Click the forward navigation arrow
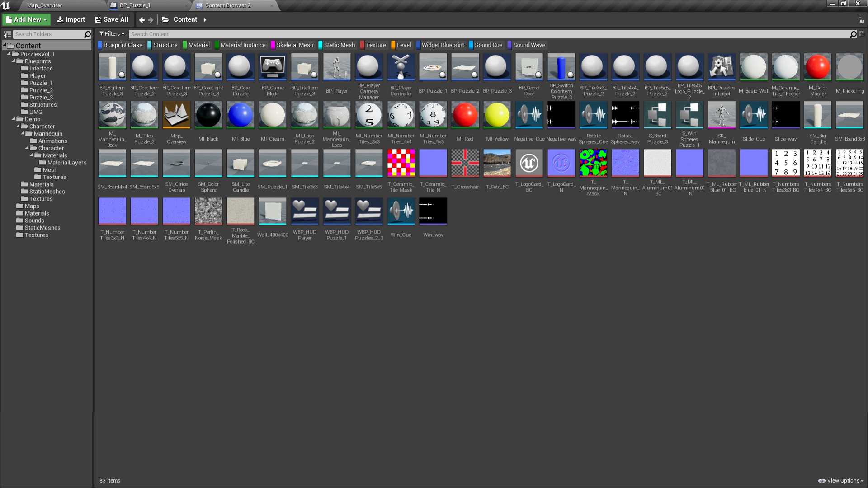The image size is (868, 488). point(150,19)
